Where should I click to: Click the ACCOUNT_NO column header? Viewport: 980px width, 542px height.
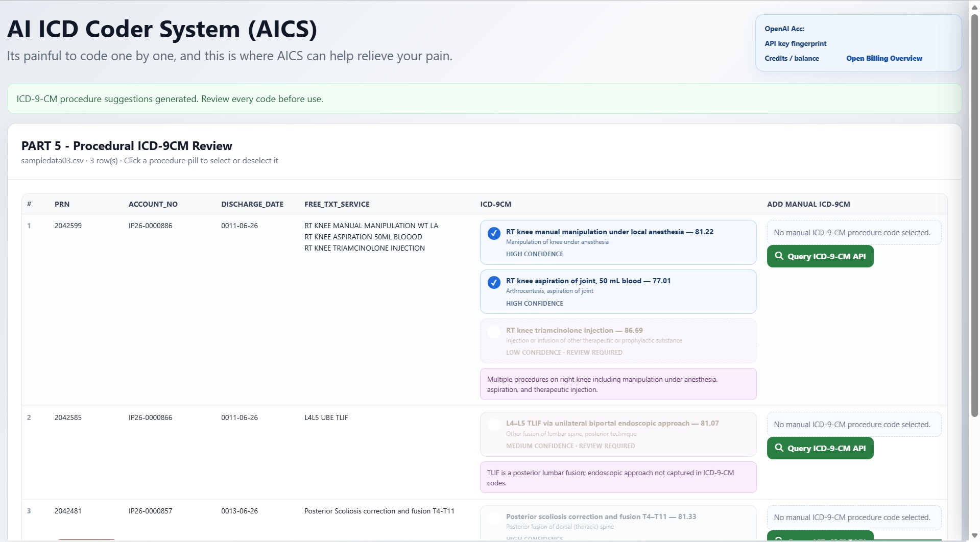153,204
